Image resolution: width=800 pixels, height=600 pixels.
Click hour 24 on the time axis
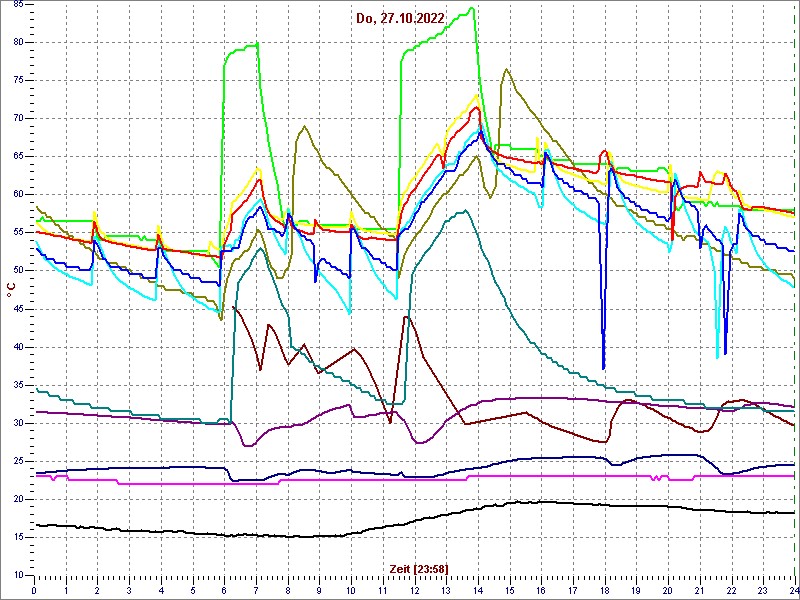click(x=793, y=590)
